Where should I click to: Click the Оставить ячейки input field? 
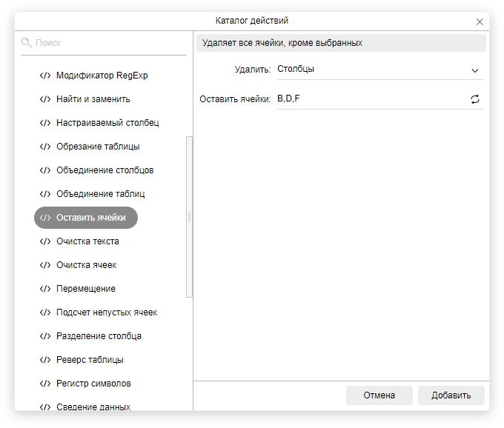pyautogui.click(x=371, y=99)
